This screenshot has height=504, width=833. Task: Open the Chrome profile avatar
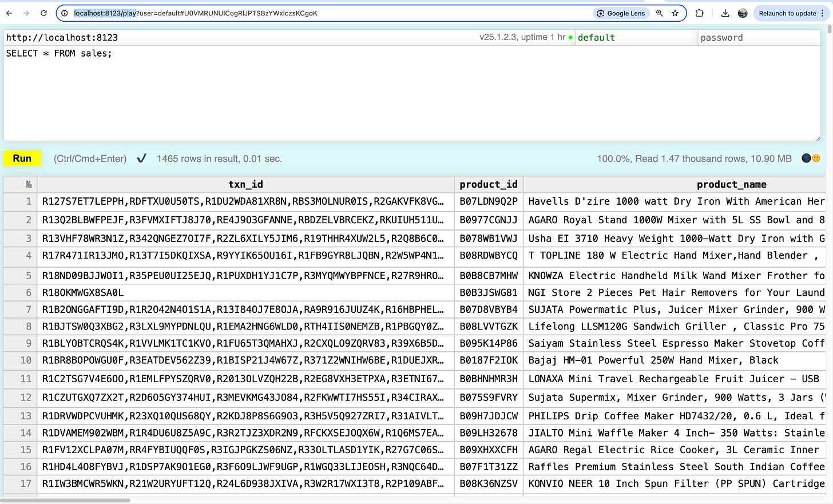743,13
